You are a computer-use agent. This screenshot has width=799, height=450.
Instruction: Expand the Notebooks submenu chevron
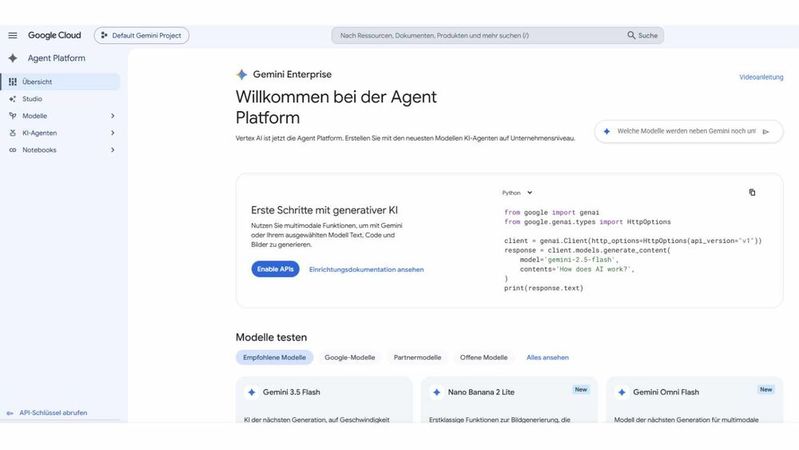coord(113,150)
